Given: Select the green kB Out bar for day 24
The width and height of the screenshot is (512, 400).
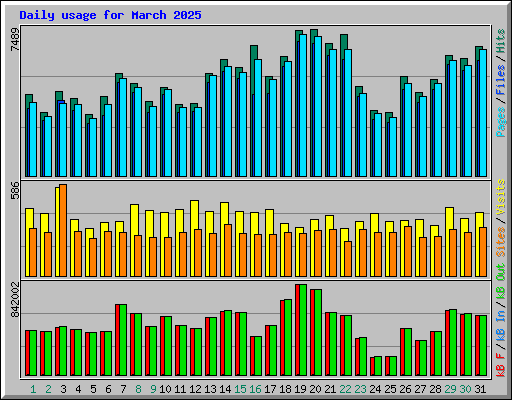Looking at the screenshot, I should (x=378, y=366).
